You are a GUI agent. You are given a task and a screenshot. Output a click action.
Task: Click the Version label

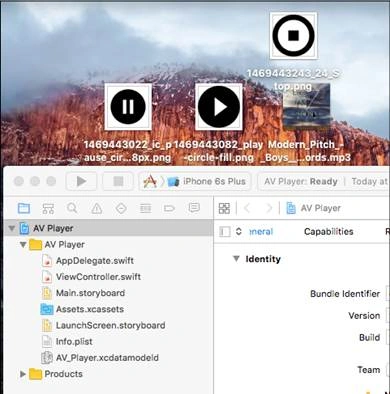(364, 316)
